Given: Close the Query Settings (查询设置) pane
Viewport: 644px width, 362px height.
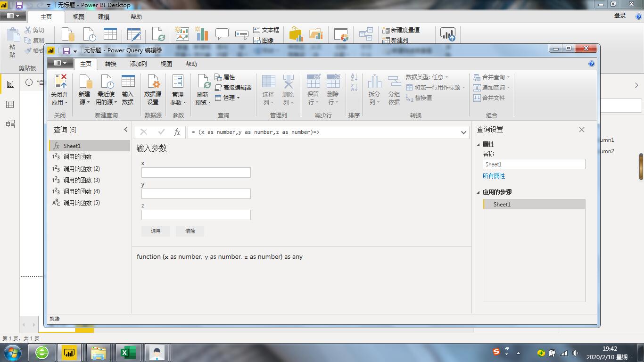Looking at the screenshot, I should click(582, 130).
